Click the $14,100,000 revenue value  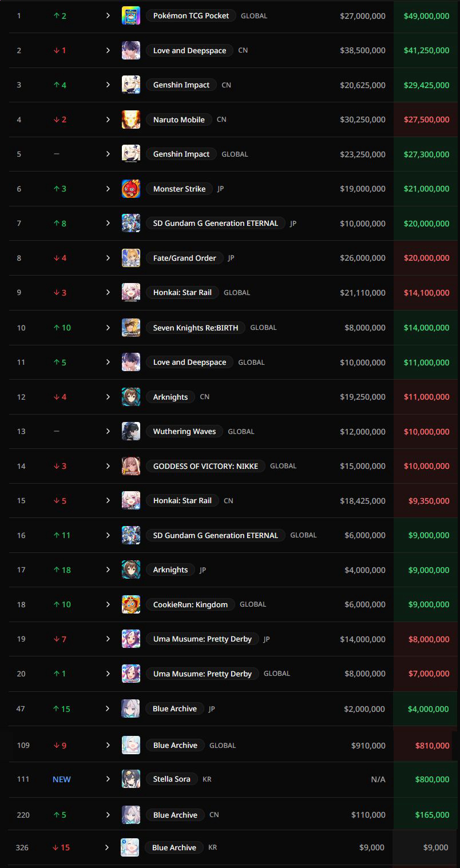coord(426,292)
